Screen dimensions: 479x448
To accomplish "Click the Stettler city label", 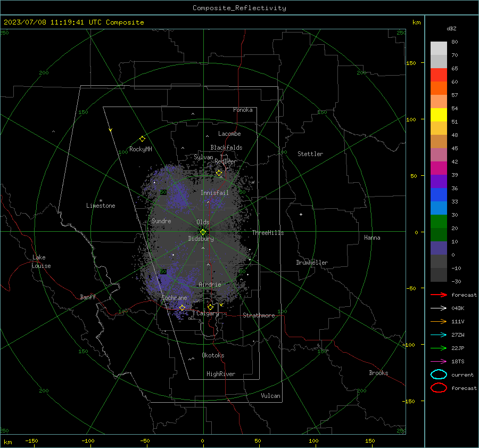I will coord(310,154).
